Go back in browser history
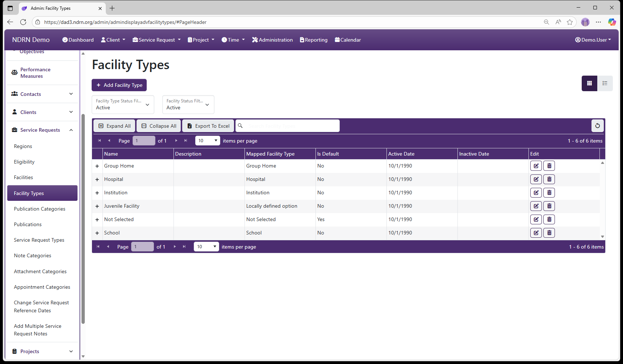The height and width of the screenshot is (364, 623). [x=10, y=22]
